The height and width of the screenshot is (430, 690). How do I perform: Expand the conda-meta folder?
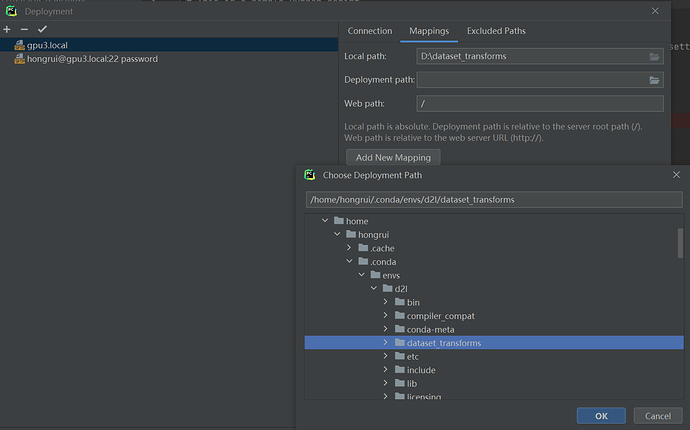click(x=385, y=329)
